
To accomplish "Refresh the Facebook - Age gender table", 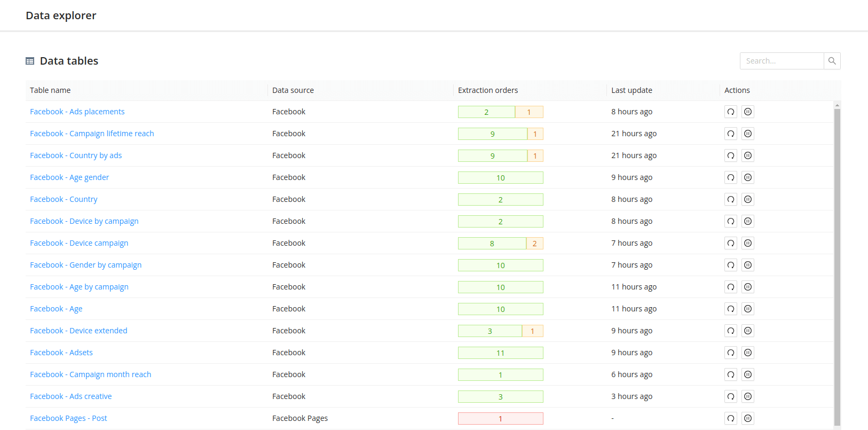I will (731, 177).
